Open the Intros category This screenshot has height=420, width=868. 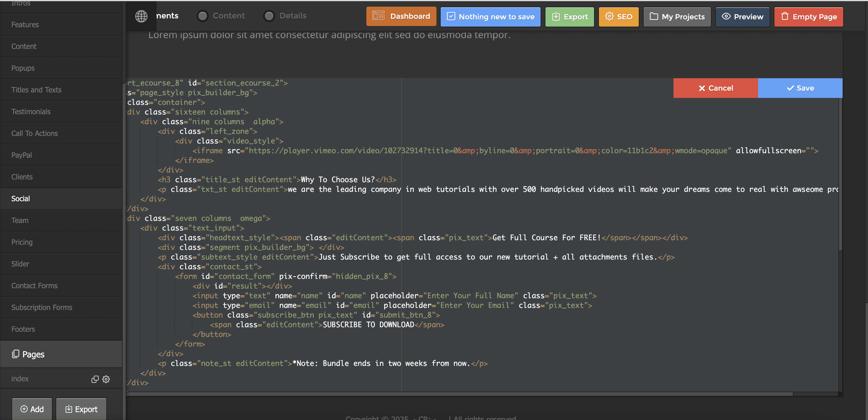click(61, 7)
